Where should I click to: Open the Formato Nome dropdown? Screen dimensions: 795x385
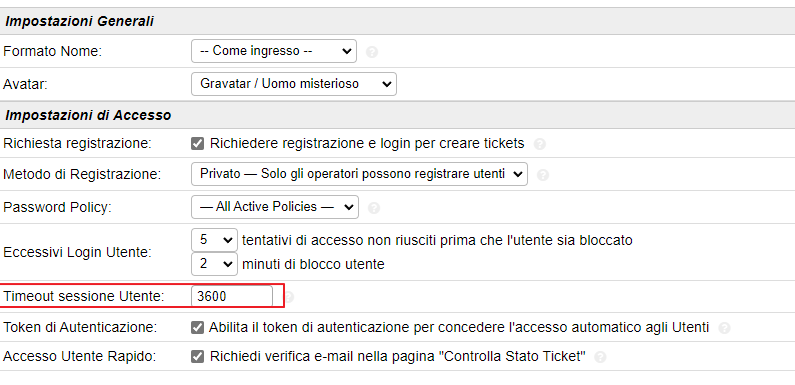[x=274, y=51]
